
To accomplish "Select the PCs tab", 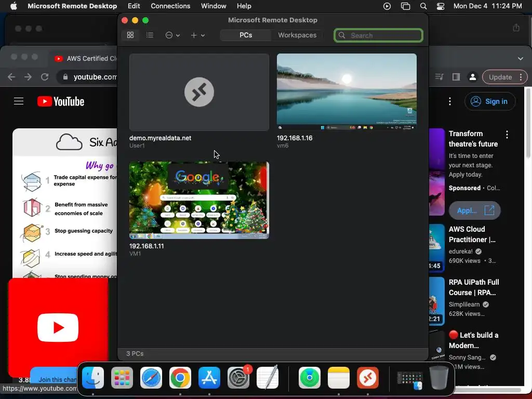I will click(x=246, y=35).
